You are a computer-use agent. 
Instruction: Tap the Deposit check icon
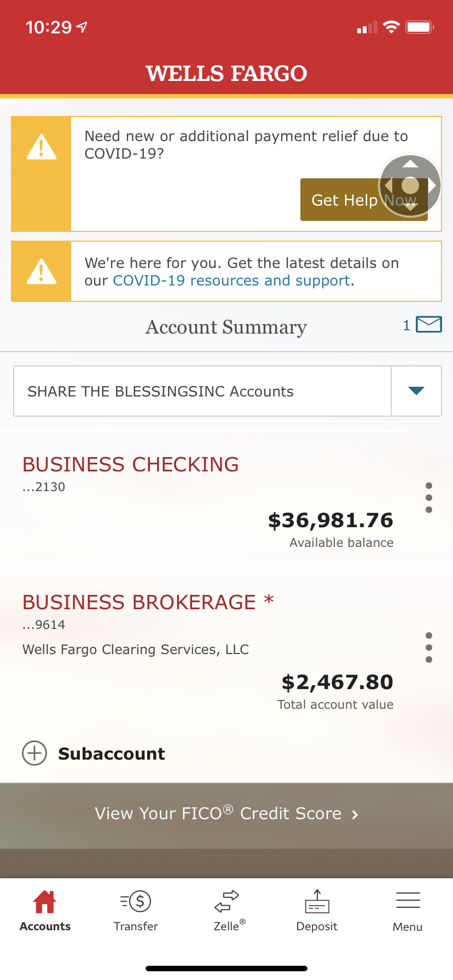(x=317, y=902)
